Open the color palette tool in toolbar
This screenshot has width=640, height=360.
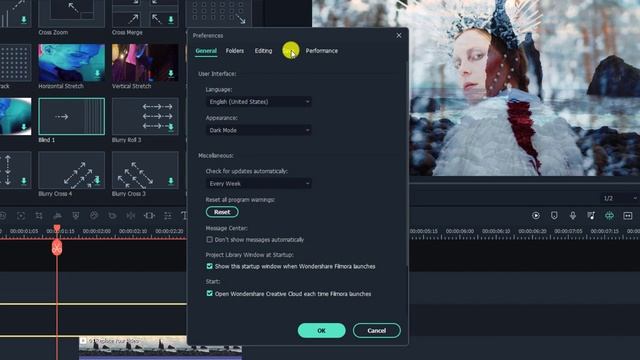94,216
